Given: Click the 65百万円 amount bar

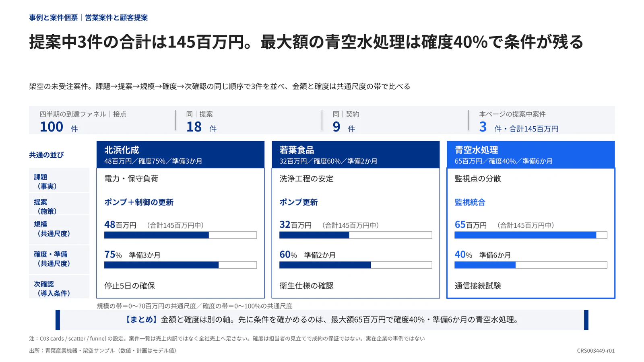Looking at the screenshot, I should click(x=530, y=235).
